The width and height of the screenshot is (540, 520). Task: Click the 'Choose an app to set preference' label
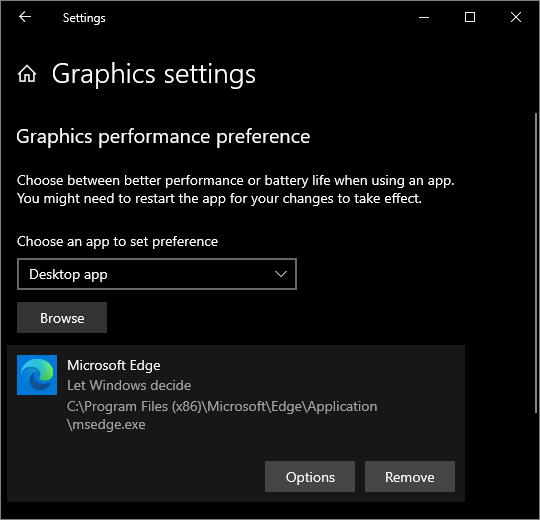coord(117,242)
